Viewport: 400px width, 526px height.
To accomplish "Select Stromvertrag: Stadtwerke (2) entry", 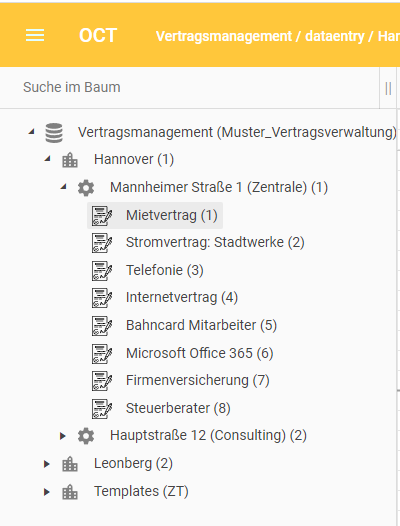I will pyautogui.click(x=215, y=243).
